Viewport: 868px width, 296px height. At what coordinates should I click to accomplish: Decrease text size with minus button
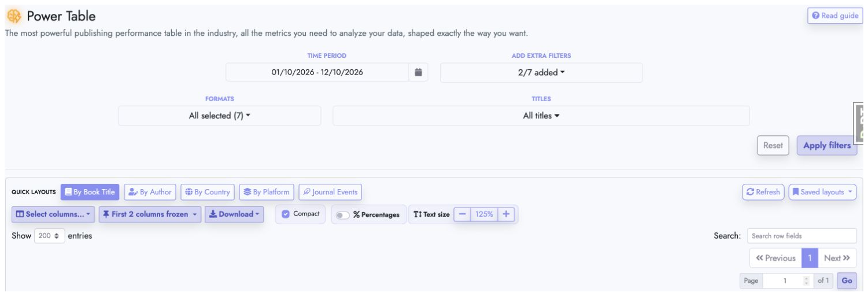tap(462, 214)
